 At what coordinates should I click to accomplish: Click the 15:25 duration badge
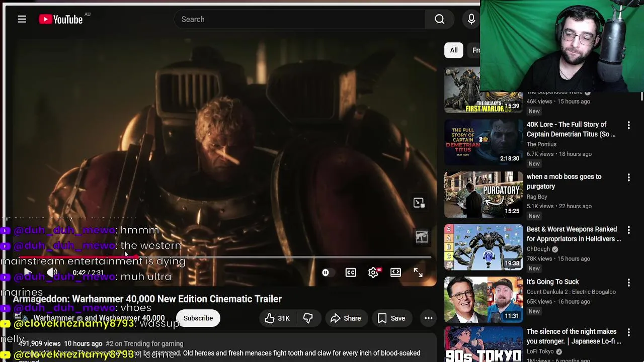pyautogui.click(x=512, y=211)
